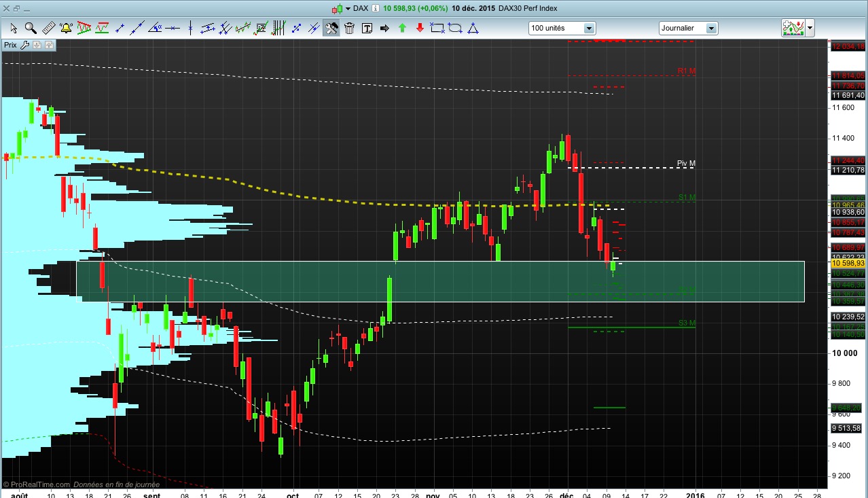Select the support and resistance zigzag tool

click(102, 28)
